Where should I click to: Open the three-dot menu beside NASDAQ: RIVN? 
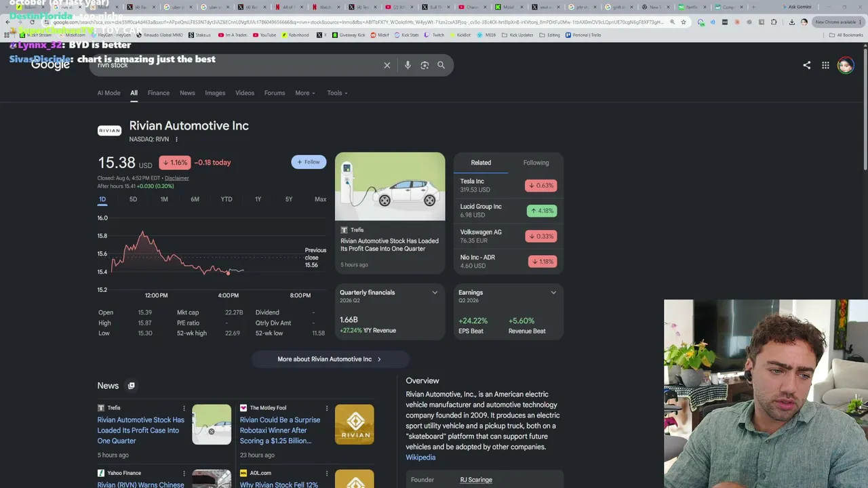point(176,140)
